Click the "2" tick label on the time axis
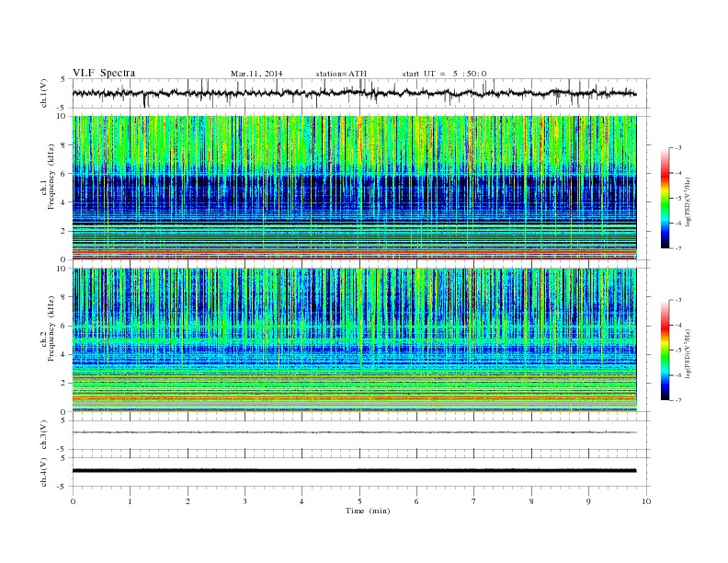728x563 pixels. pos(188,501)
